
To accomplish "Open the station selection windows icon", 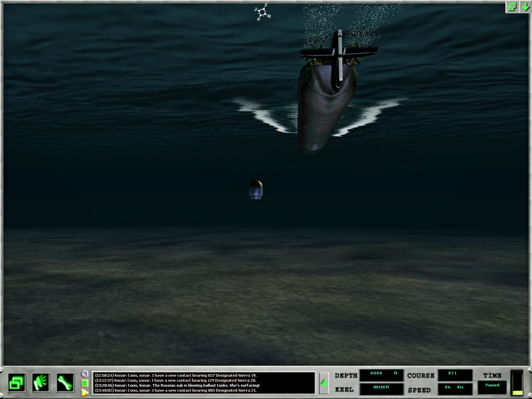I will [17, 382].
